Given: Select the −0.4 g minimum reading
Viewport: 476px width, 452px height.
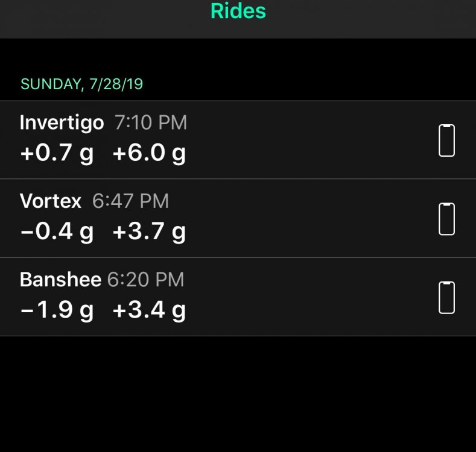Looking at the screenshot, I should click(57, 232).
